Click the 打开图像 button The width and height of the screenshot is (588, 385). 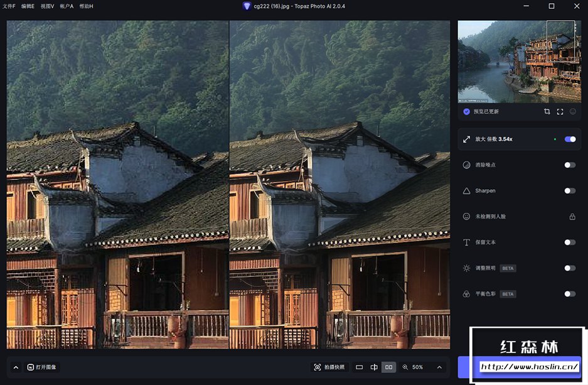click(x=41, y=367)
